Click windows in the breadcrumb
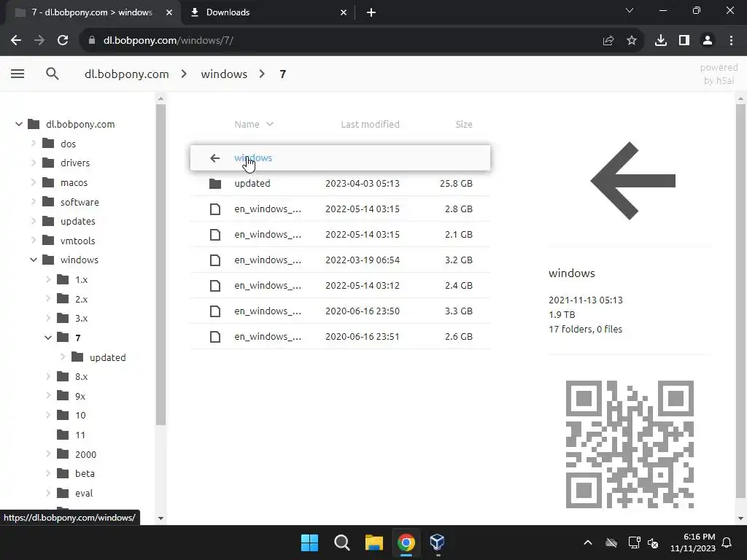 [x=224, y=74]
